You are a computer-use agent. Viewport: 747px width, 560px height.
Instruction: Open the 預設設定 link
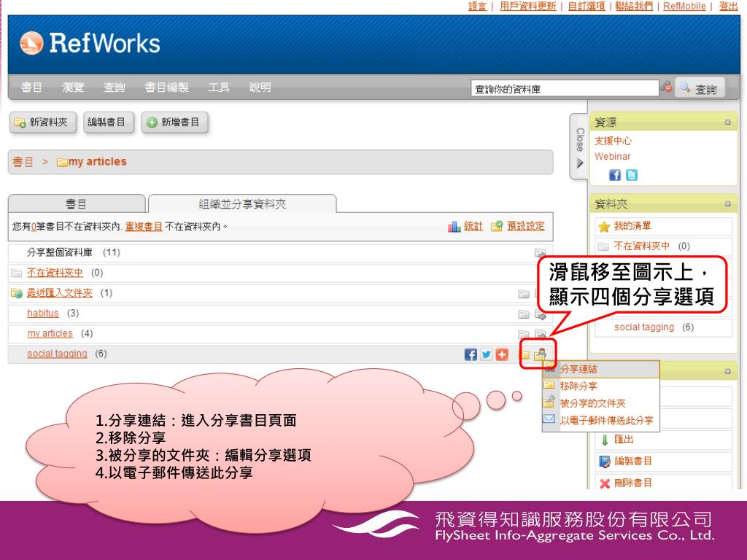pyautogui.click(x=525, y=226)
